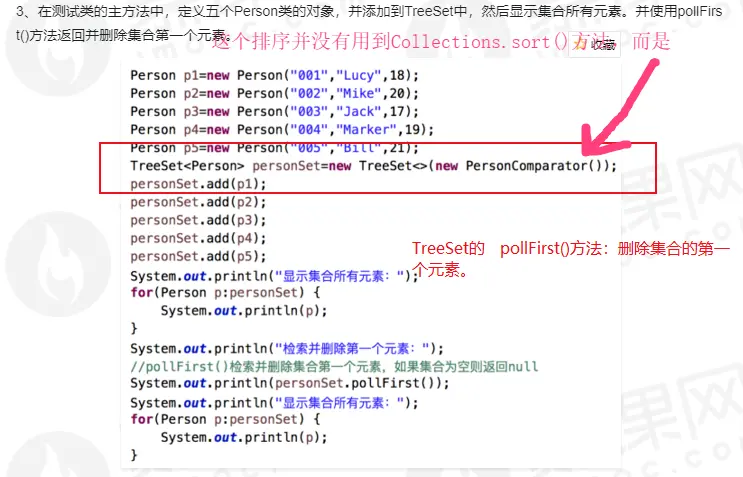Click the green pollFirst() comment line
Viewport: 743px width, 477px height.
click(334, 367)
